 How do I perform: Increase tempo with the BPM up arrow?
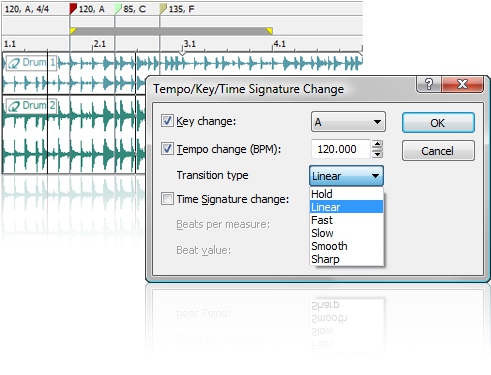(x=377, y=144)
